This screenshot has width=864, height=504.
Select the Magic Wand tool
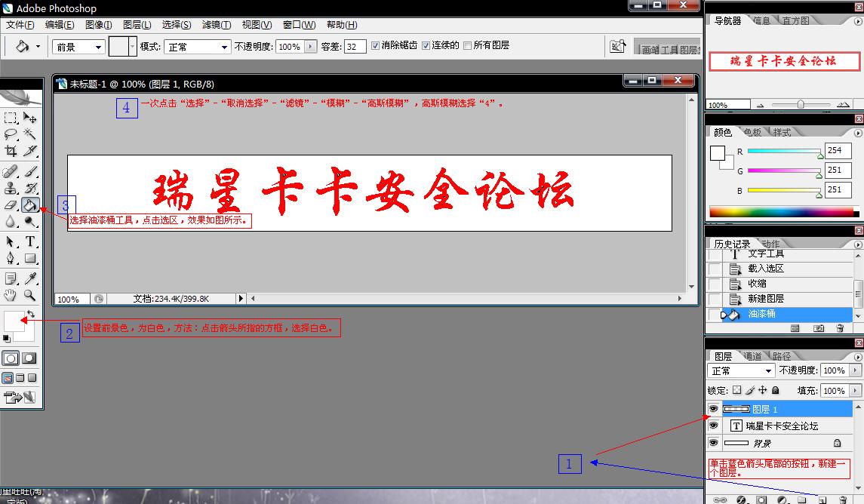29,134
